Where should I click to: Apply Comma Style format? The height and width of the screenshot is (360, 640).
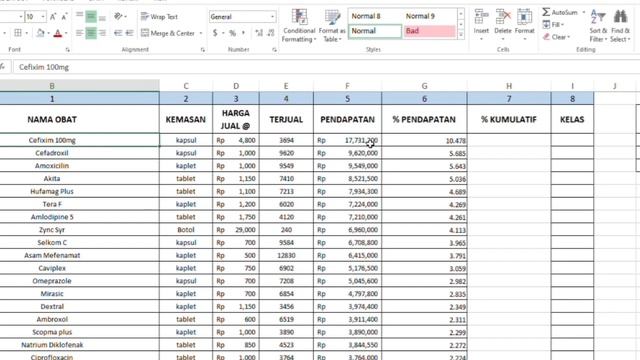point(244,33)
